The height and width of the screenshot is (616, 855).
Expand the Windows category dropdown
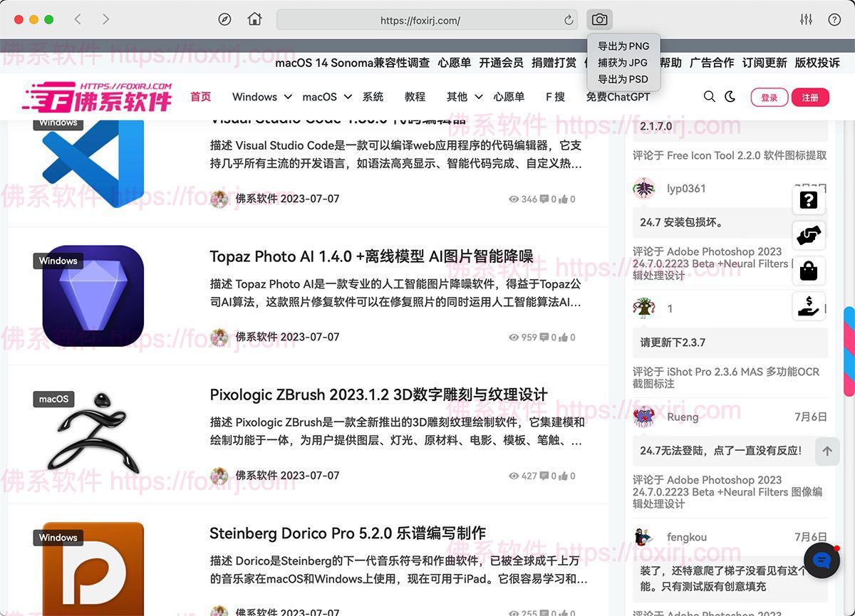256,96
